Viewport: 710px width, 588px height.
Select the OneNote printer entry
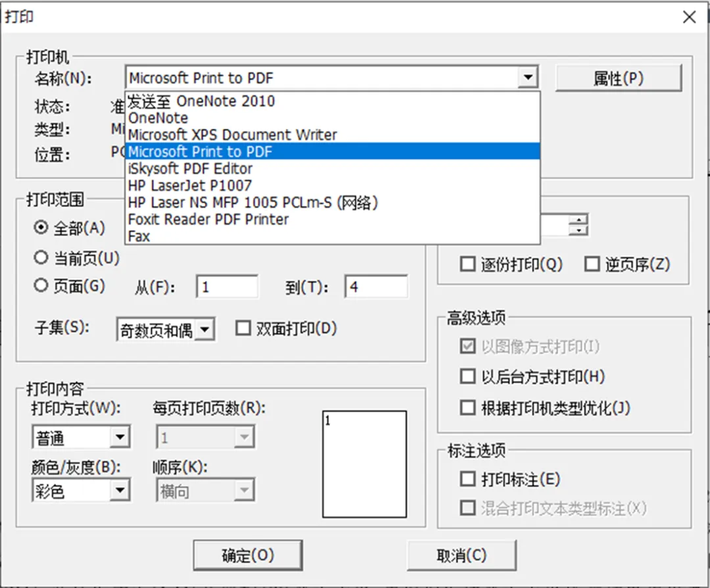pos(333,118)
